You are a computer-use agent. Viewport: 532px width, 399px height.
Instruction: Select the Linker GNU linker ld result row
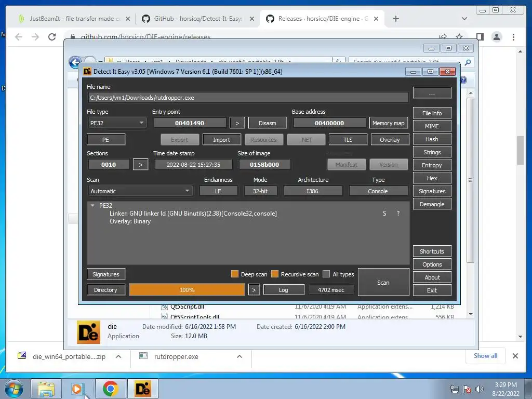pyautogui.click(x=193, y=214)
